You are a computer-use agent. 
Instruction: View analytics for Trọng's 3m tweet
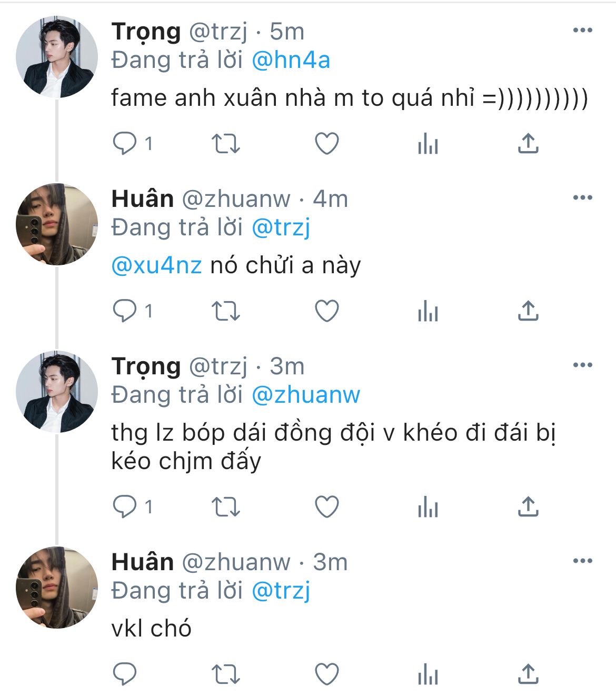[428, 507]
